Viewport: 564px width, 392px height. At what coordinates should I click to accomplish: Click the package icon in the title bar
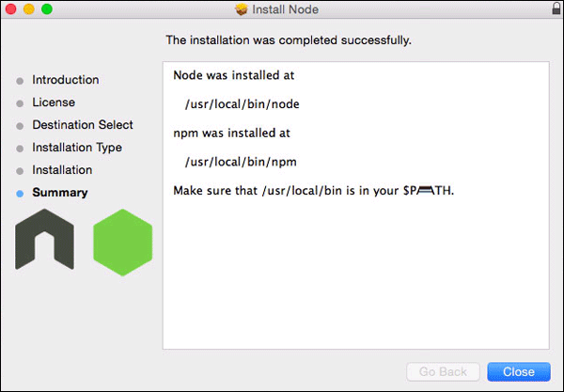[243, 10]
